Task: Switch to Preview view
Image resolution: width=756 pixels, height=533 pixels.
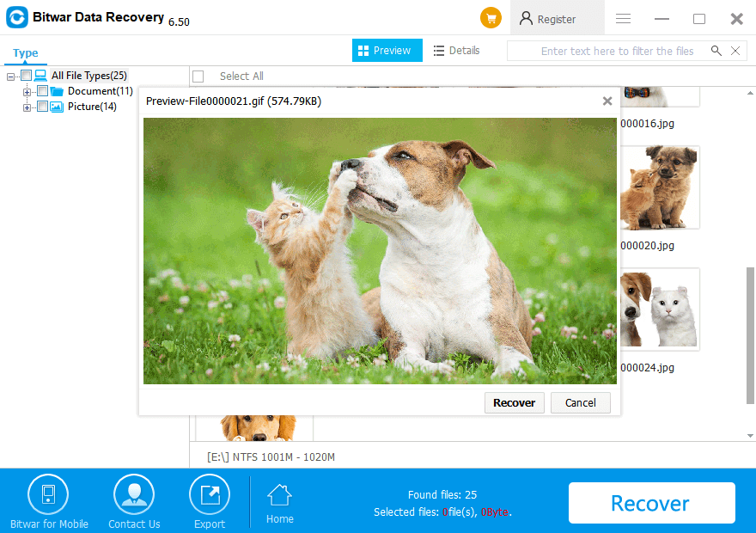Action: coord(387,50)
